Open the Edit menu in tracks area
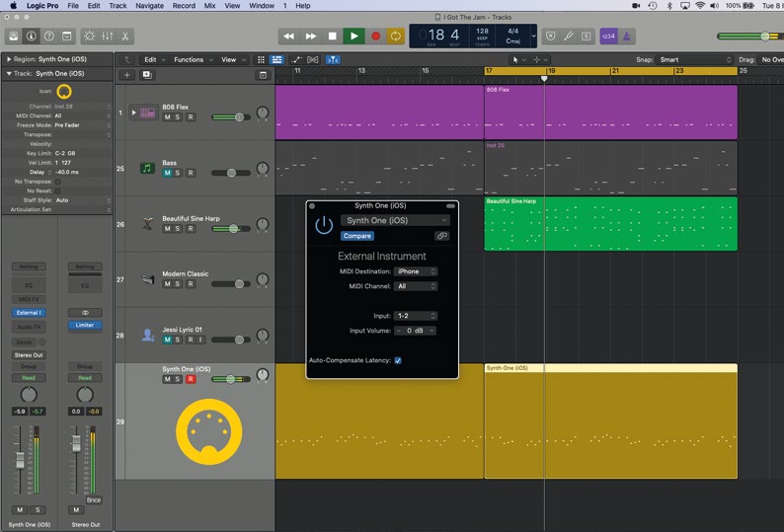 pos(154,59)
